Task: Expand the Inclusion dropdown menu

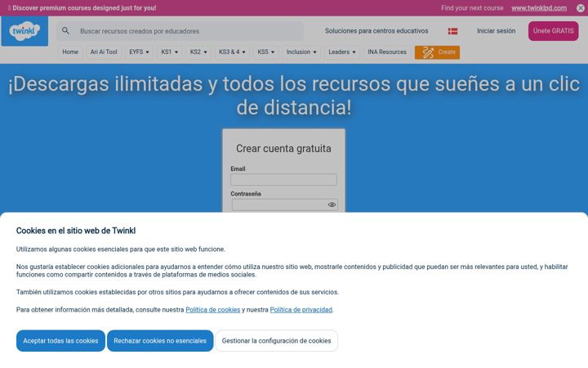Action: coord(301,52)
